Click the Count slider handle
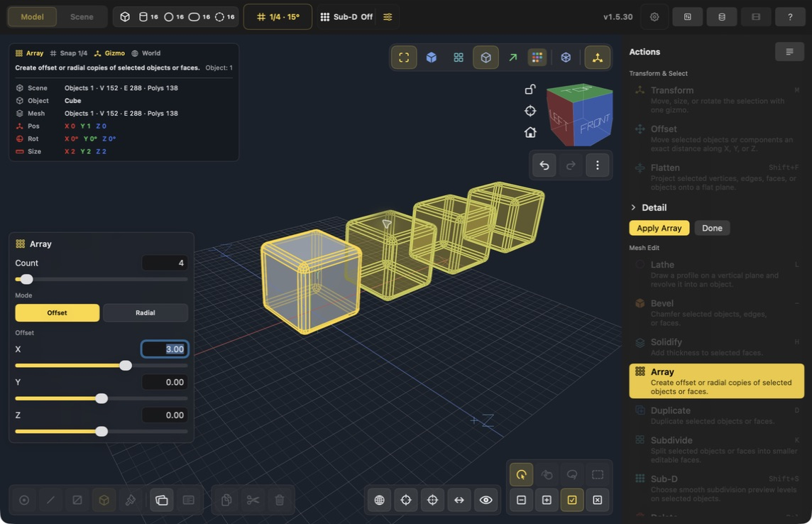Image resolution: width=812 pixels, height=524 pixels. [x=26, y=280]
